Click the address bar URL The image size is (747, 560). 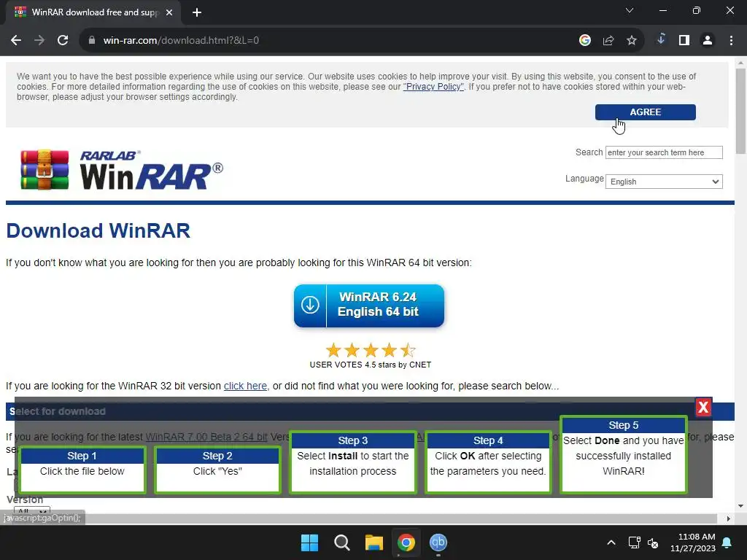(181, 41)
